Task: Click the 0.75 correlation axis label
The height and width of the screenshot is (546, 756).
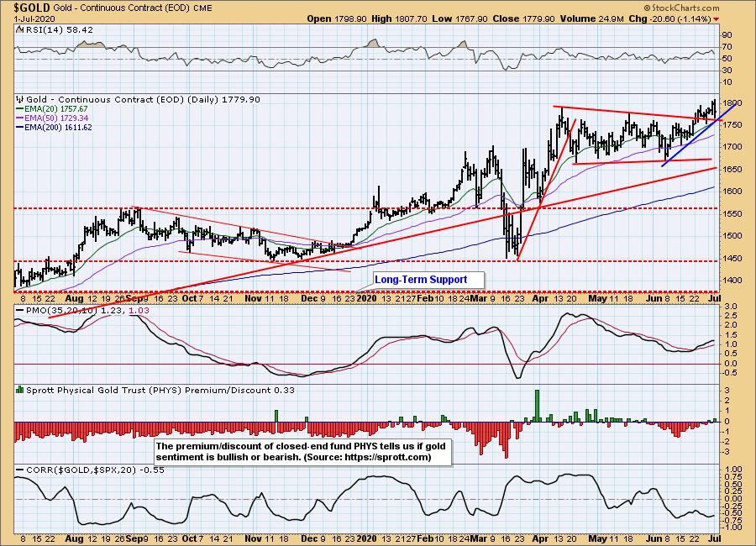Action: (x=734, y=476)
